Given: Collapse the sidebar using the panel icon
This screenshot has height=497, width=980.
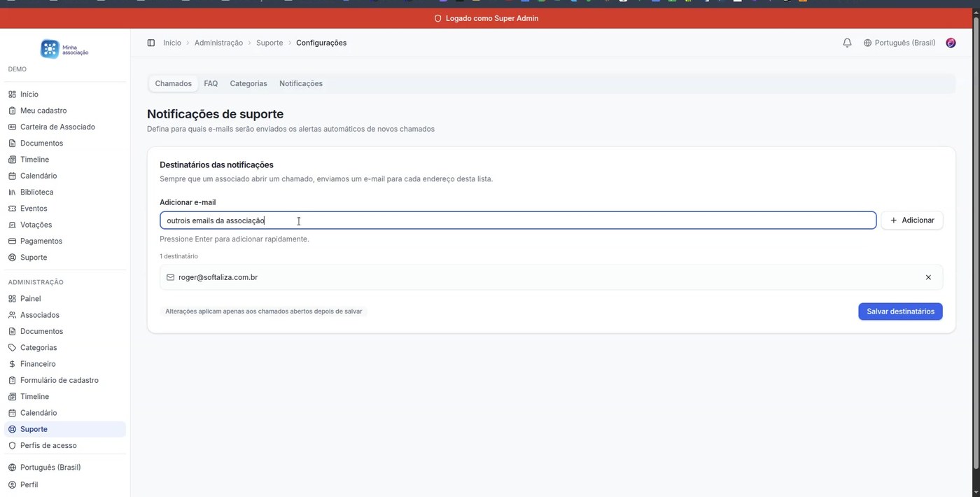Looking at the screenshot, I should pos(151,43).
